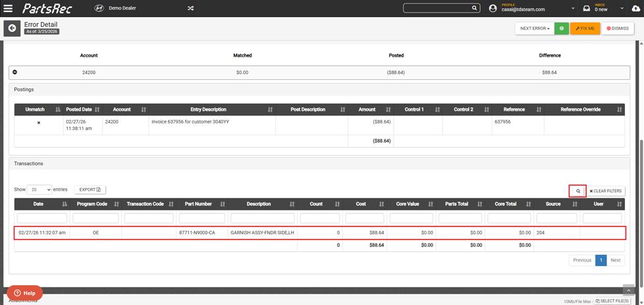Go back with the arrow button
Image resolution: width=644 pixels, height=305 pixels.
(12, 28)
